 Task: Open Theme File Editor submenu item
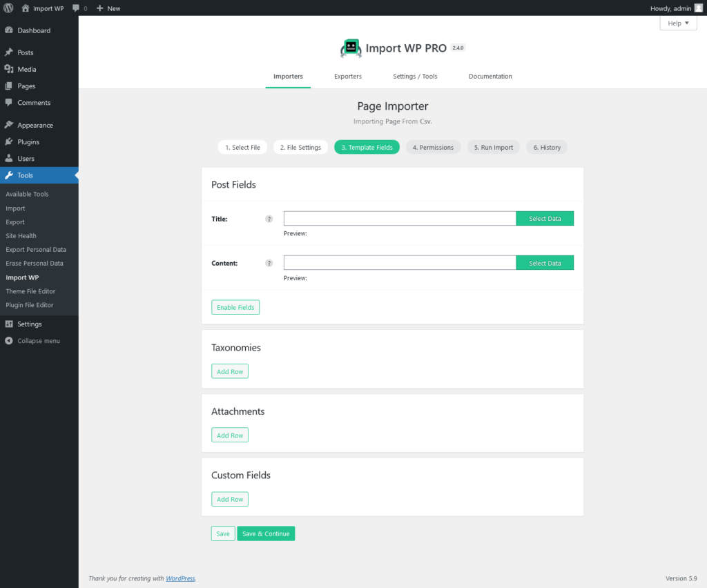click(x=30, y=291)
